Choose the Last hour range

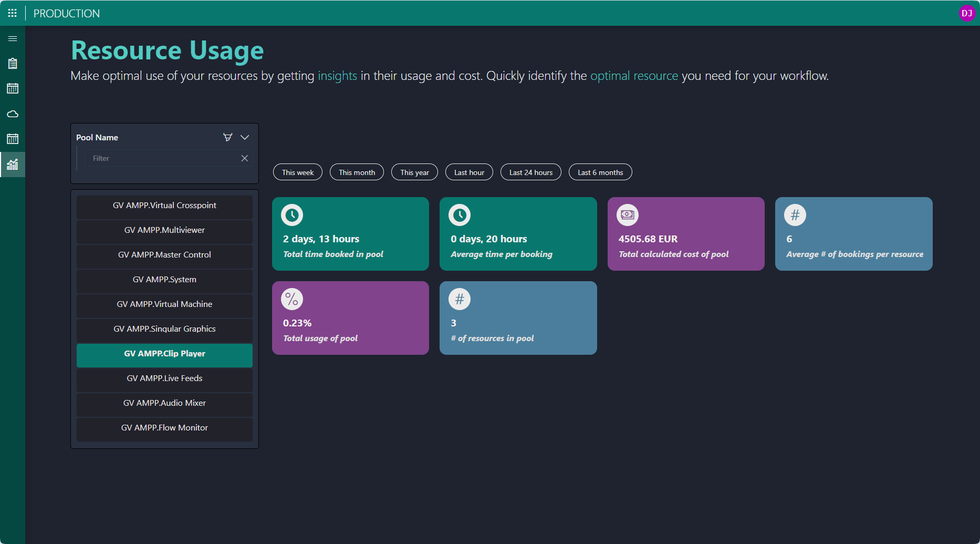click(469, 172)
